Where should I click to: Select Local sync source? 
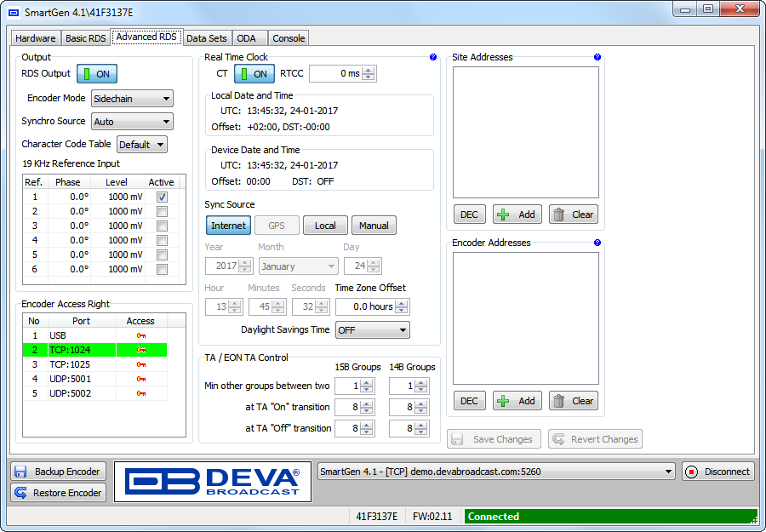[325, 226]
